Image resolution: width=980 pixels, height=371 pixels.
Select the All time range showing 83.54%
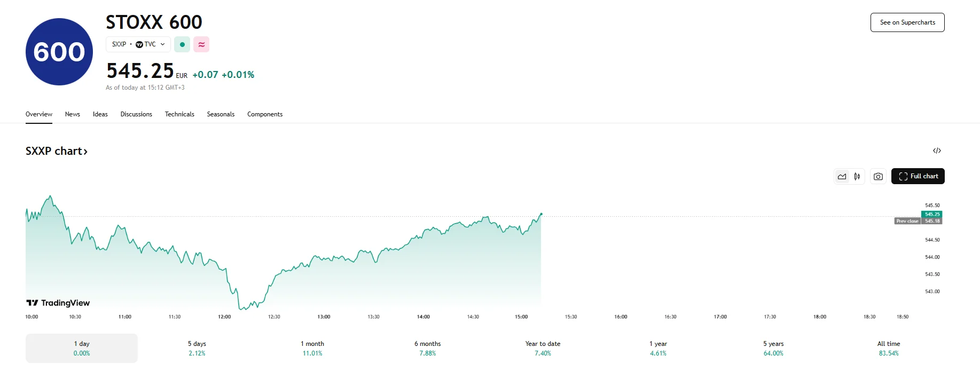(x=889, y=348)
